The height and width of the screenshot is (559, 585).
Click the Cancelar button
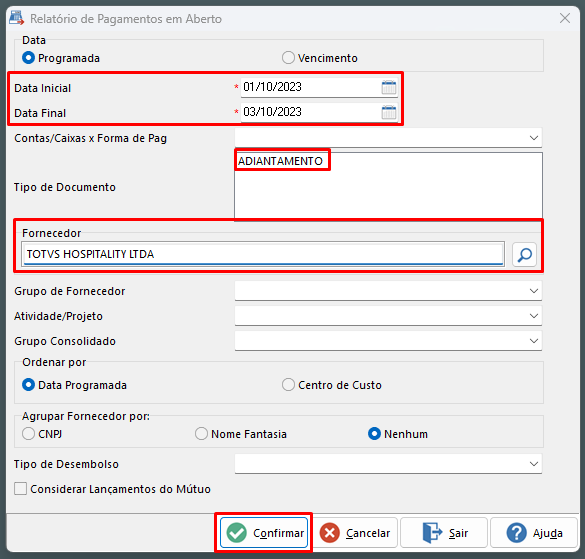[x=355, y=533]
